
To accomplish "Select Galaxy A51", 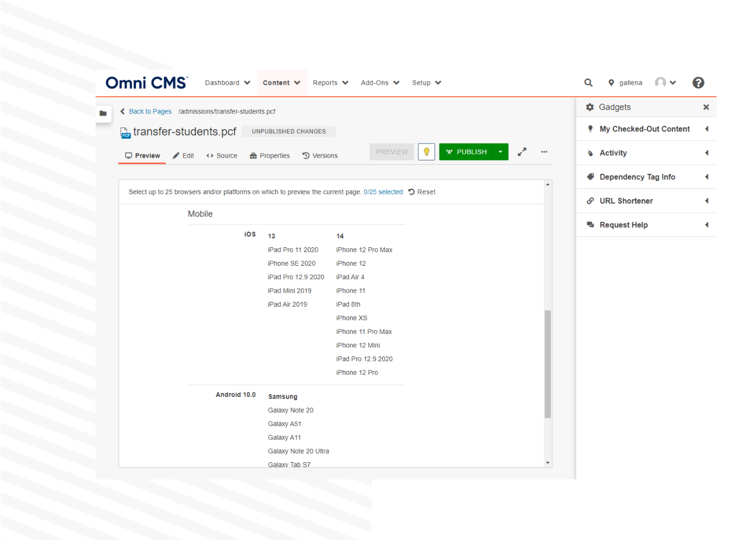I will [x=285, y=424].
